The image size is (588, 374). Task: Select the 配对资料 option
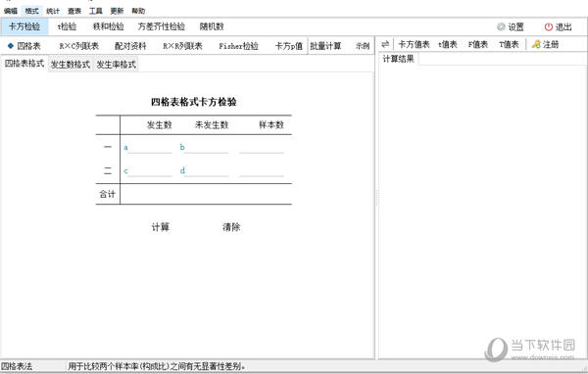pos(130,46)
